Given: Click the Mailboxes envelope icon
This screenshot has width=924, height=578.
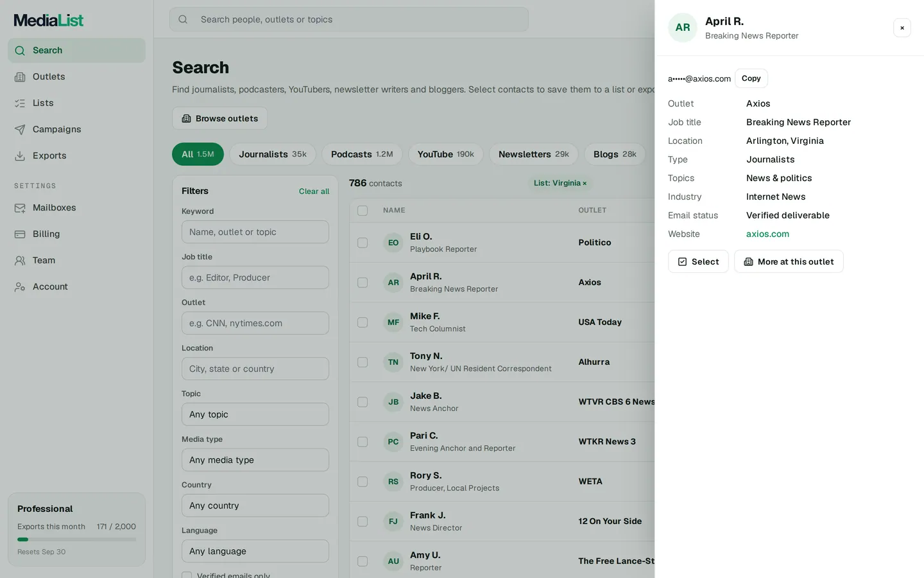Looking at the screenshot, I should coord(20,207).
